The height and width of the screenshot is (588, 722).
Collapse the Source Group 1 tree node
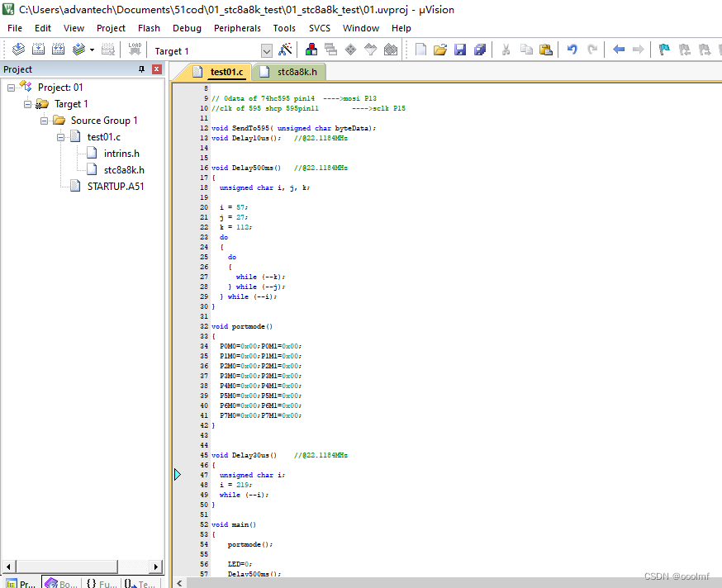(x=44, y=120)
